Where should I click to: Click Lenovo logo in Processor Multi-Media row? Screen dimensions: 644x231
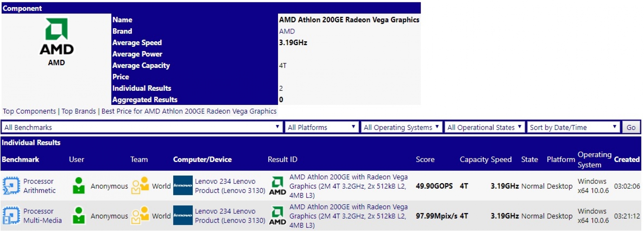183,215
